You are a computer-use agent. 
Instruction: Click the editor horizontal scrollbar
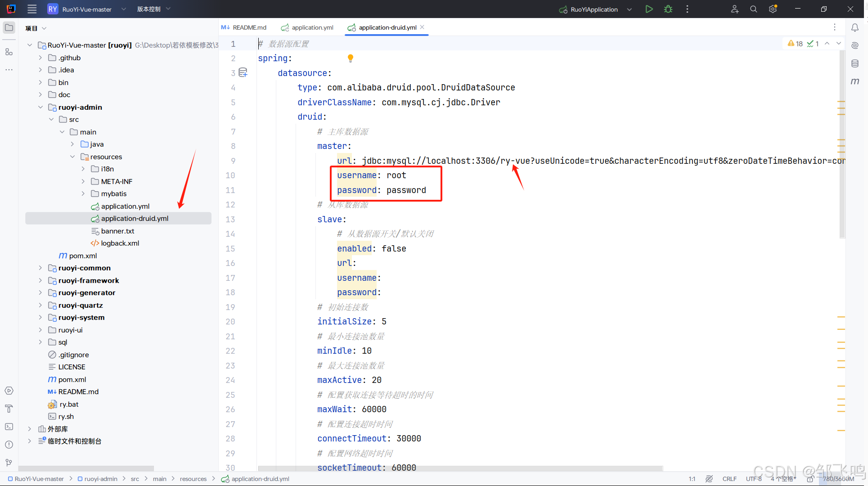[460, 468]
